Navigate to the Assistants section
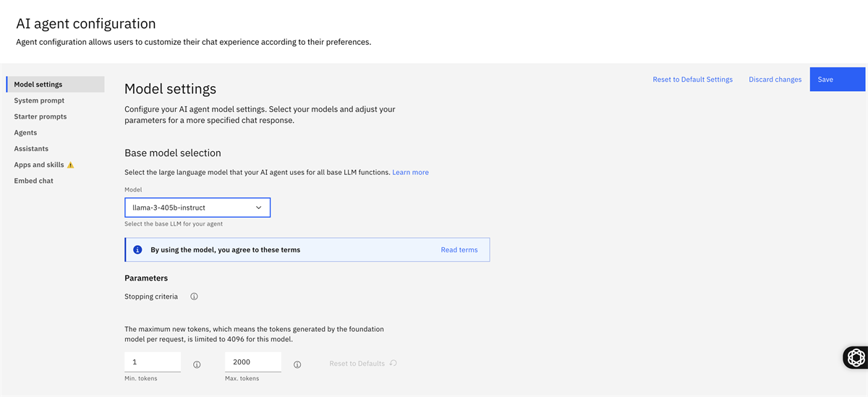Screen dimensions: 868x397 pyautogui.click(x=31, y=148)
